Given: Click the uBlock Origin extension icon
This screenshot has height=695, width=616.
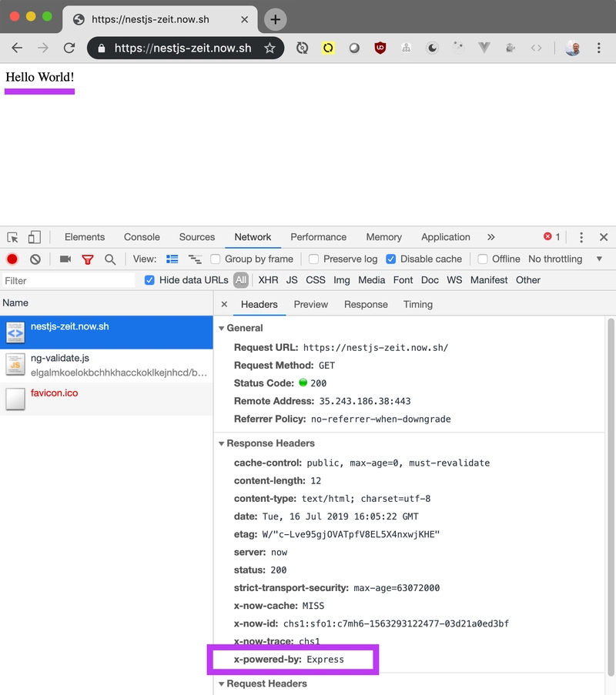Looking at the screenshot, I should 380,48.
